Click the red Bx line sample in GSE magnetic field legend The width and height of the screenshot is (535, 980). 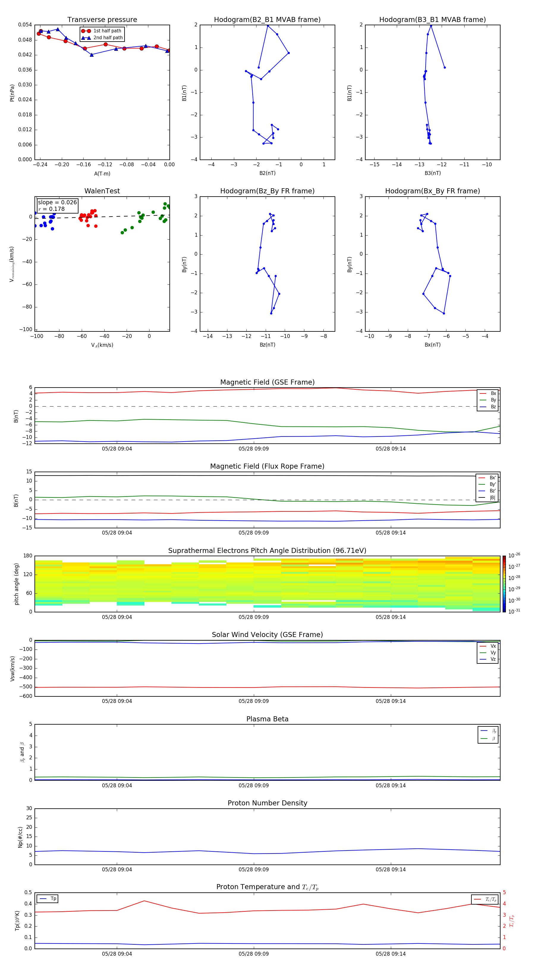coord(483,393)
